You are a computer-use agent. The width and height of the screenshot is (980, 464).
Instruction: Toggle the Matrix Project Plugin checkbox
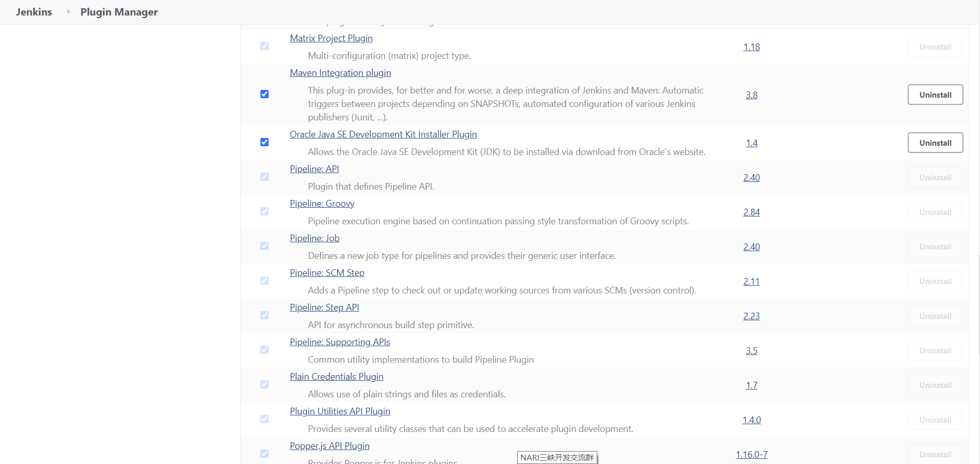(265, 46)
